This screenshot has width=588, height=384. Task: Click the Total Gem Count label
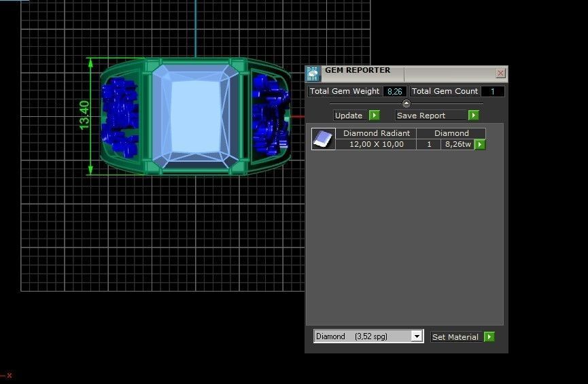(x=445, y=91)
